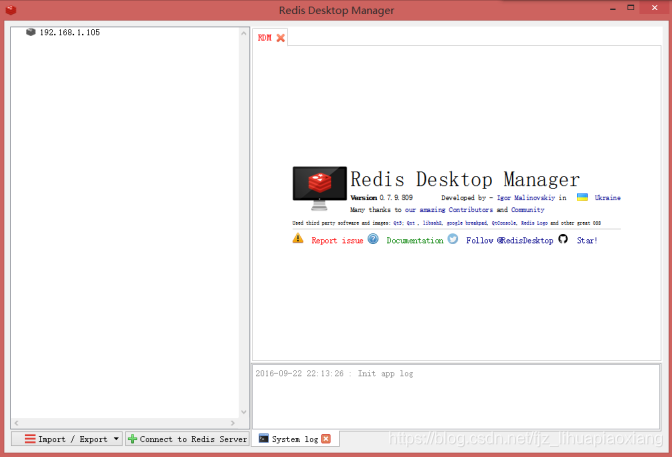Click the yellow warning triangle icon
Image resolution: width=672 pixels, height=457 pixels.
(298, 238)
